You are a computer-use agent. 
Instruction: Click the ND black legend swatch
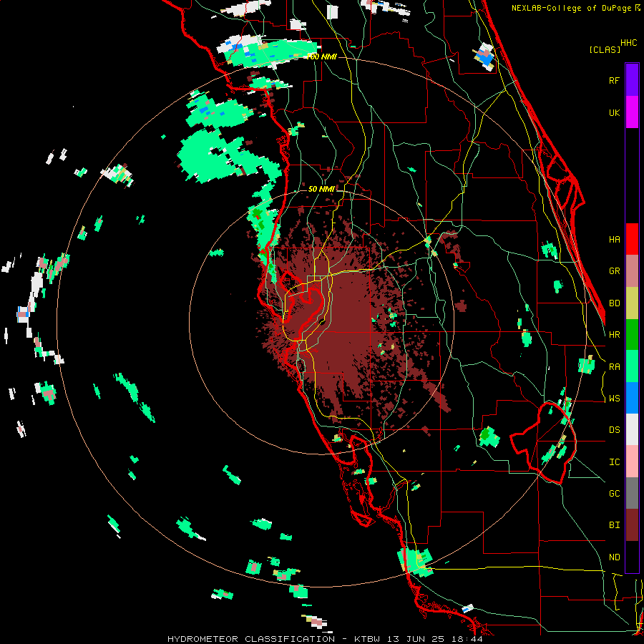click(x=632, y=557)
